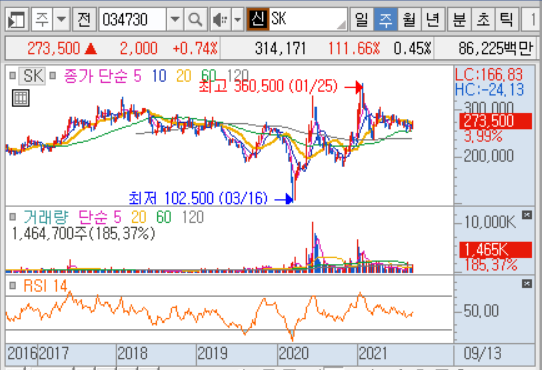Click the 5-period moving average label
Image resolution: width=542 pixels, height=370 pixels.
[x=137, y=76]
